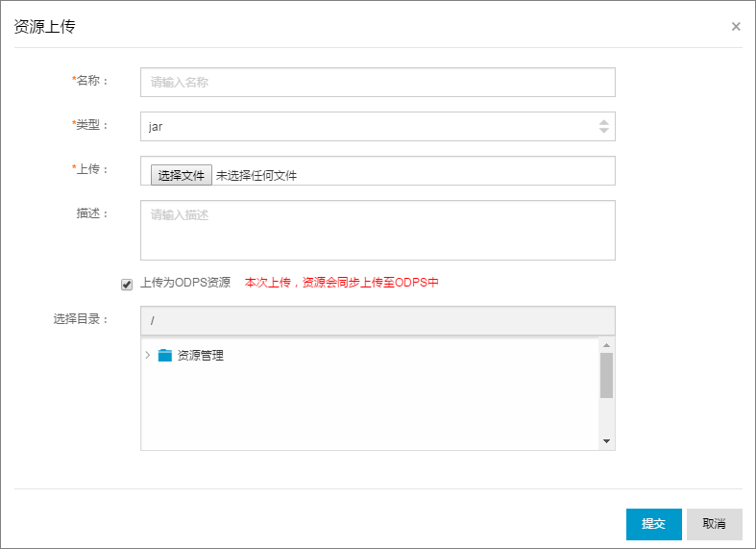The image size is (756, 549).
Task: Select the 资源管理 tree item label
Action: pos(201,356)
